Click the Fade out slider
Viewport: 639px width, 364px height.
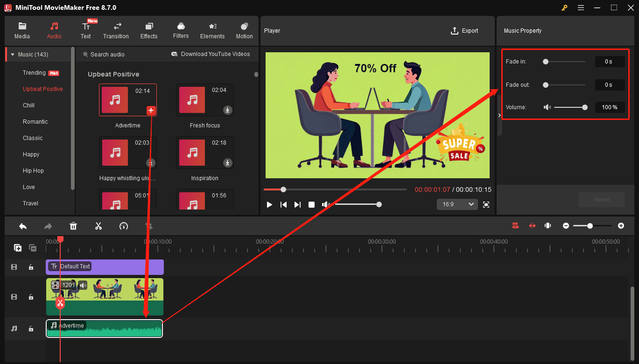(x=565, y=85)
